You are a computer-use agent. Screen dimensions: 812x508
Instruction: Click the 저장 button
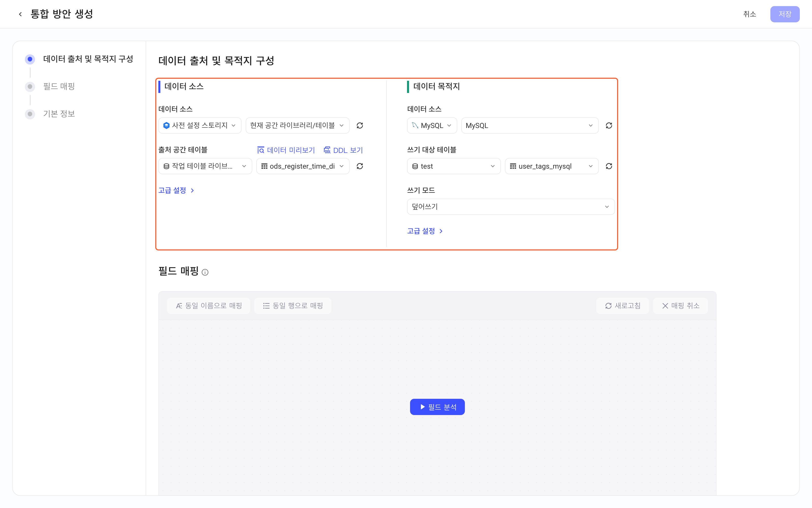tap(785, 14)
